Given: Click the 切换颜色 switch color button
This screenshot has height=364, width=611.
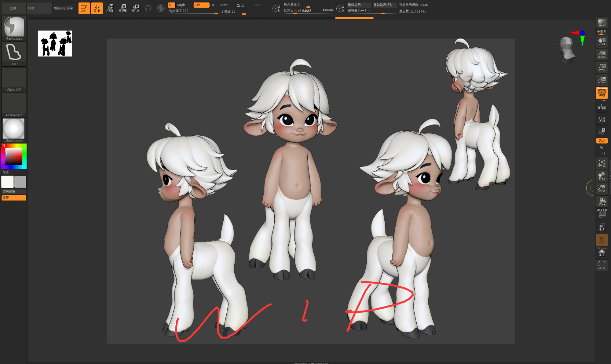Looking at the screenshot, I should pyautogui.click(x=14, y=191).
